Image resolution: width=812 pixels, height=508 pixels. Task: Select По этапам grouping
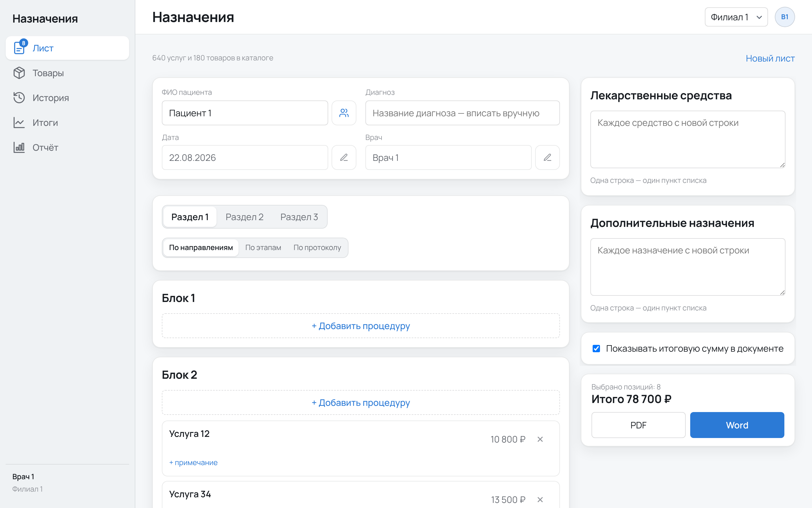263,248
